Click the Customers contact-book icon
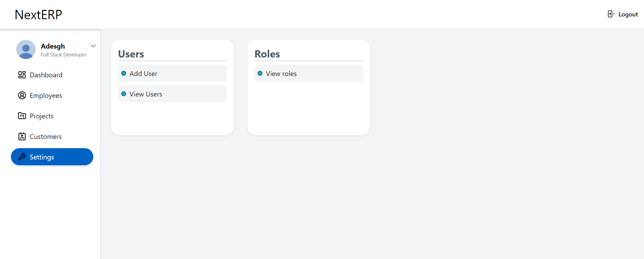 pyautogui.click(x=22, y=137)
